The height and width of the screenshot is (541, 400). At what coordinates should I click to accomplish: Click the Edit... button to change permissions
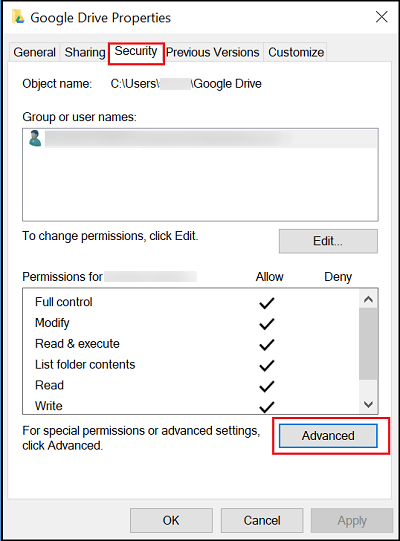coord(328,241)
